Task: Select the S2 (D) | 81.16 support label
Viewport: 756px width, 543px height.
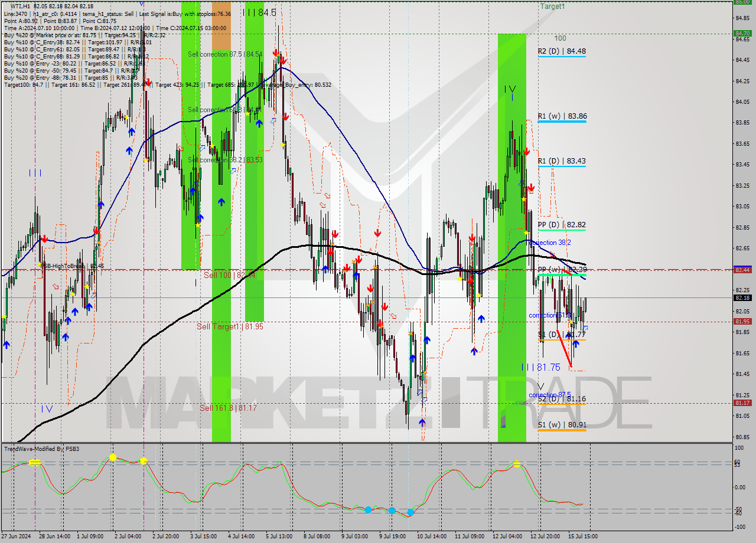Action: click(562, 399)
